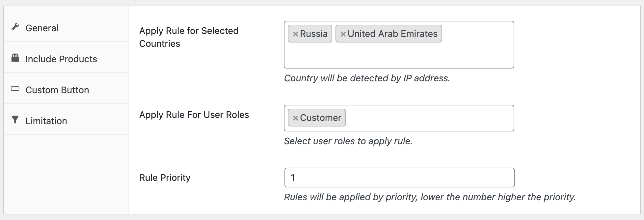644x220 pixels.
Task: Click the button icon next to Custom Button
Action: [15, 89]
